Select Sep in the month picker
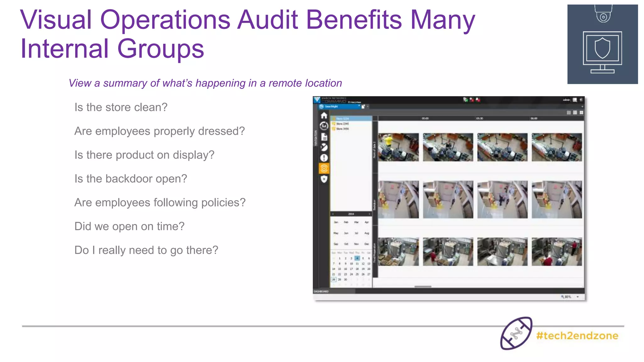Image resolution: width=644 pixels, height=362 pixels. tap(336, 244)
